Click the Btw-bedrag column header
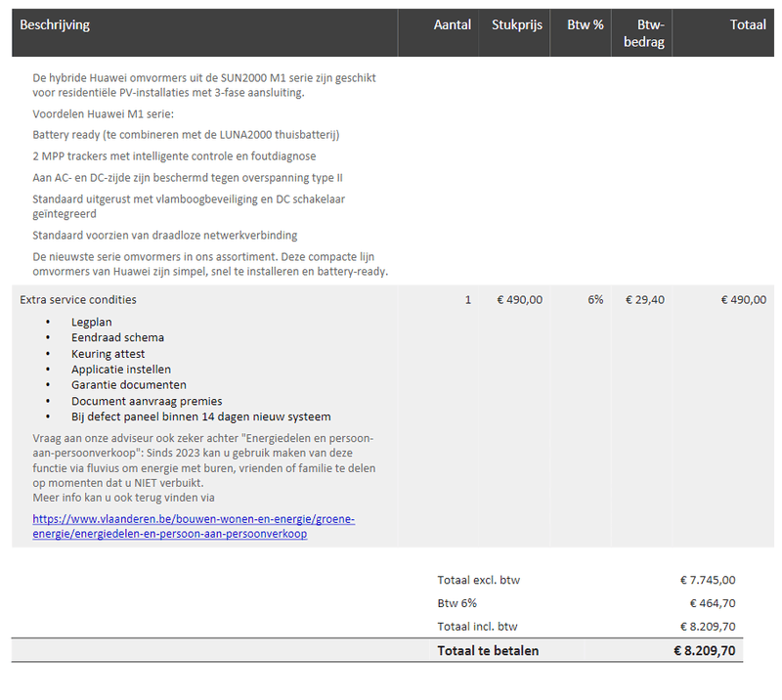The width and height of the screenshot is (782, 700). [650, 32]
